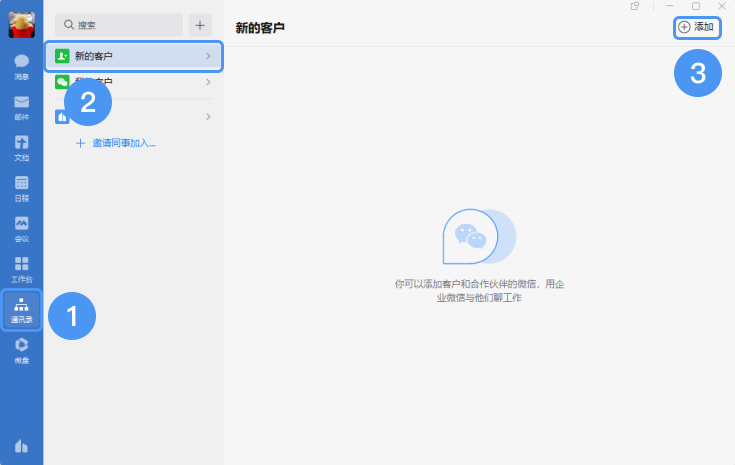Click the pop-out window icon in title bar
Screen dimensions: 735x465
[635, 6]
